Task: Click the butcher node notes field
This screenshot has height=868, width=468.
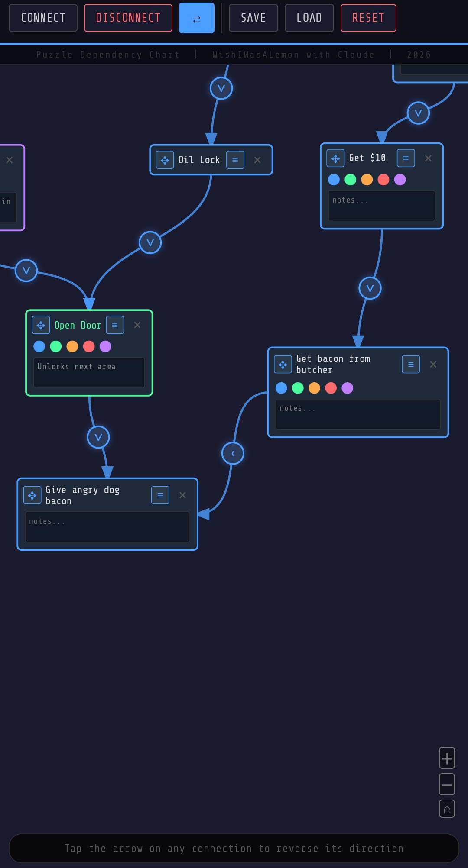Action: pos(358,414)
